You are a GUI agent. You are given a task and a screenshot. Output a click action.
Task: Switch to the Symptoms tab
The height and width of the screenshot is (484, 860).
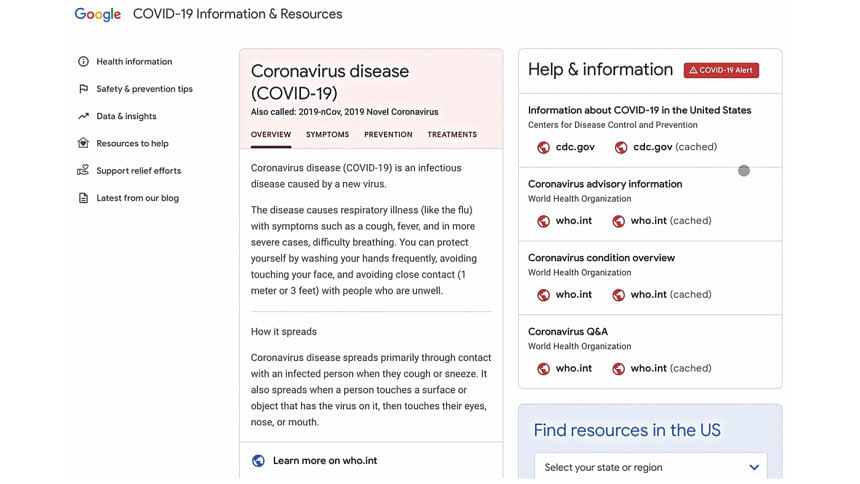point(327,134)
